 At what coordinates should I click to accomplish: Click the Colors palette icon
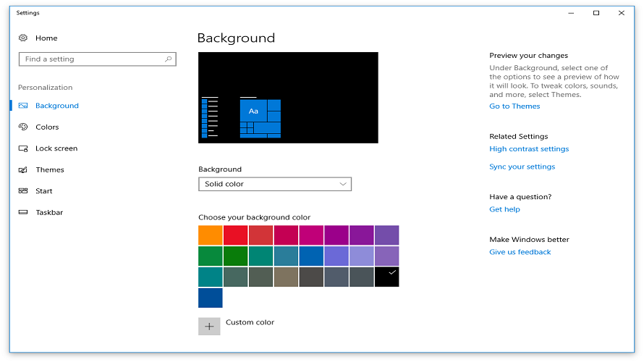(x=23, y=127)
